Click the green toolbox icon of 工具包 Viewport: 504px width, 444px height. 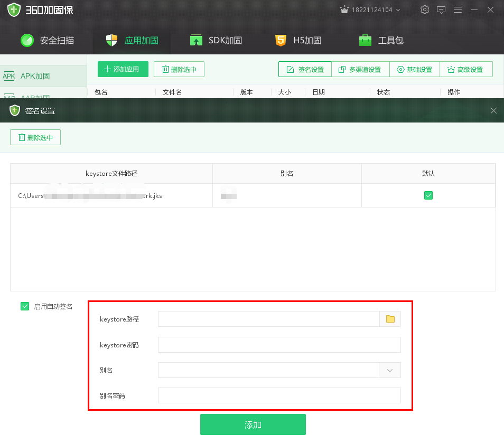point(365,40)
